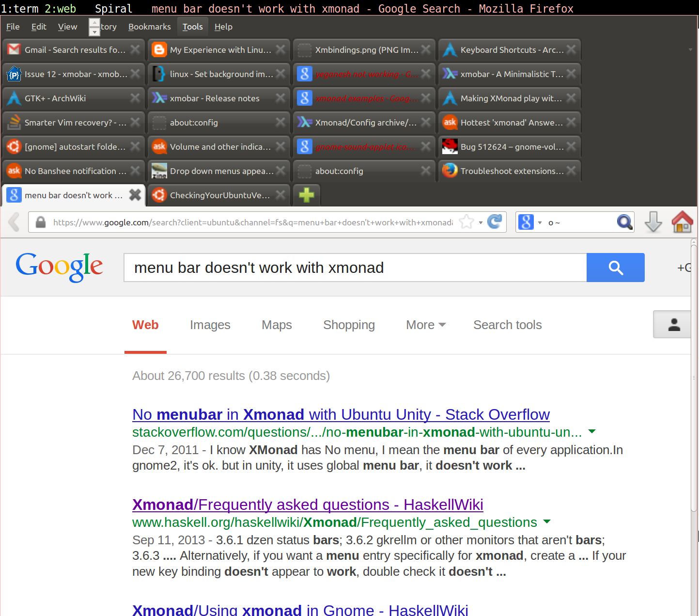Click the Google logo
699x616 pixels.
pos(59,267)
